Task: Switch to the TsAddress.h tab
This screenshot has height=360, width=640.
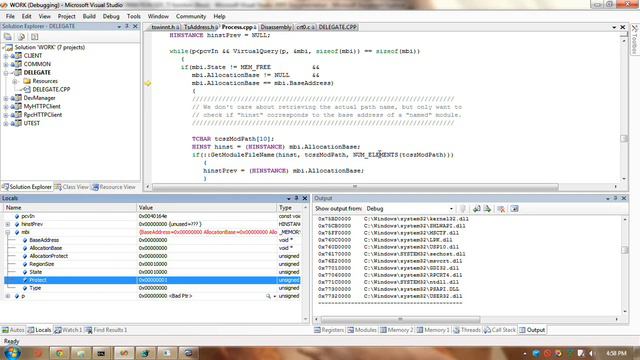Action: [199, 27]
